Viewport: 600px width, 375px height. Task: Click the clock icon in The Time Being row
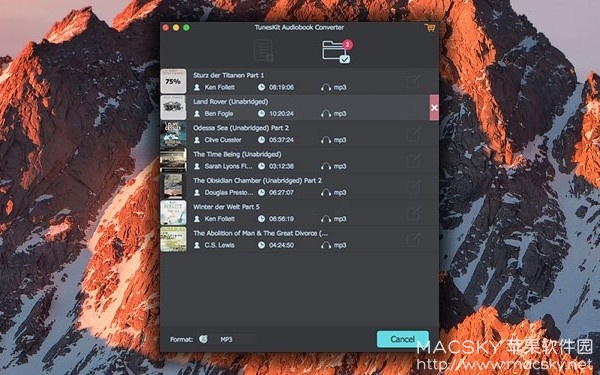[x=261, y=166]
